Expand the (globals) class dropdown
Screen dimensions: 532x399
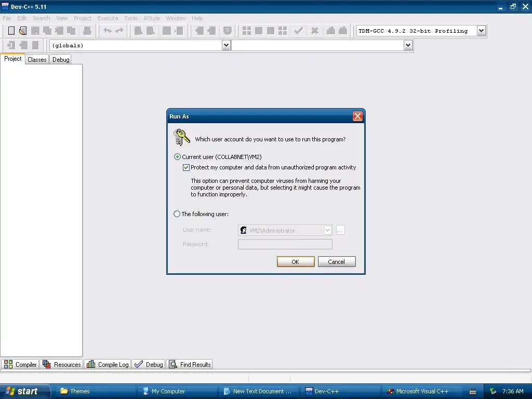click(227, 45)
